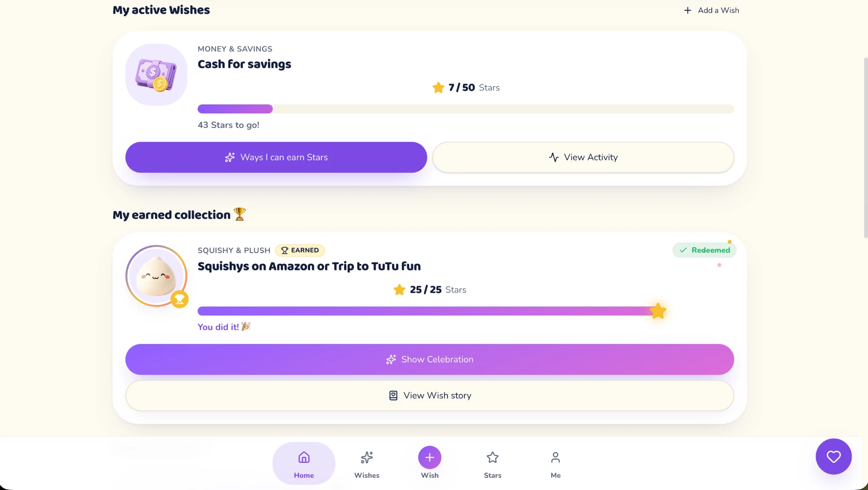Click Ways I can earn Stars
Screen dimensions: 868x490
click(276, 157)
